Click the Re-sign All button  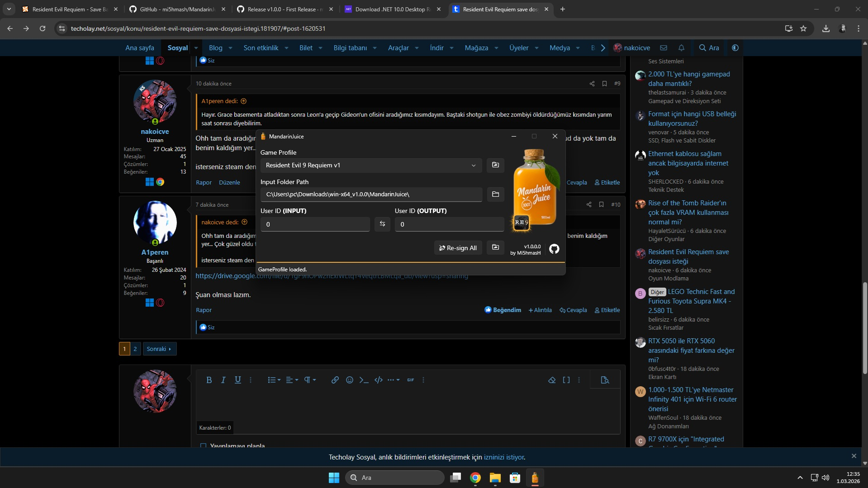pyautogui.click(x=458, y=248)
